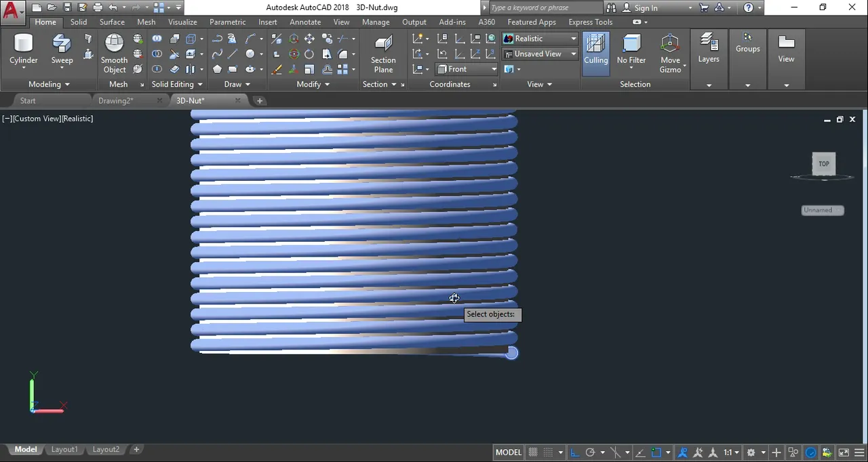Click the keyword search input field
The image size is (868, 462).
(545, 7)
